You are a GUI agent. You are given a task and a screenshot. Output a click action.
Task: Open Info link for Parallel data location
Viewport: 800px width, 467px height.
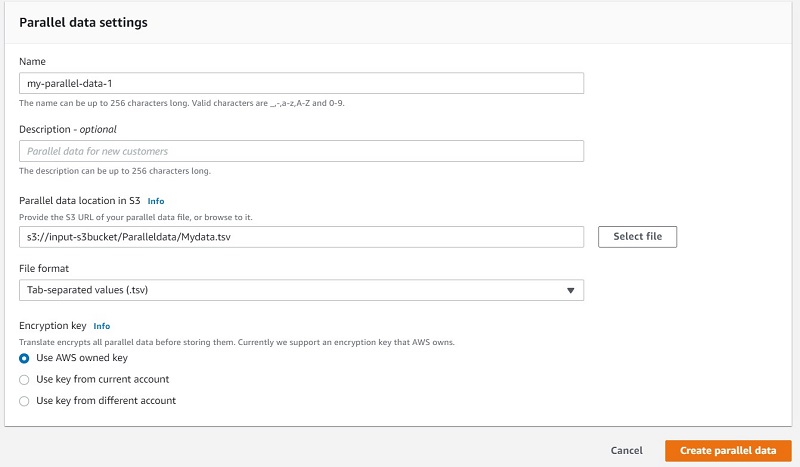coord(156,201)
